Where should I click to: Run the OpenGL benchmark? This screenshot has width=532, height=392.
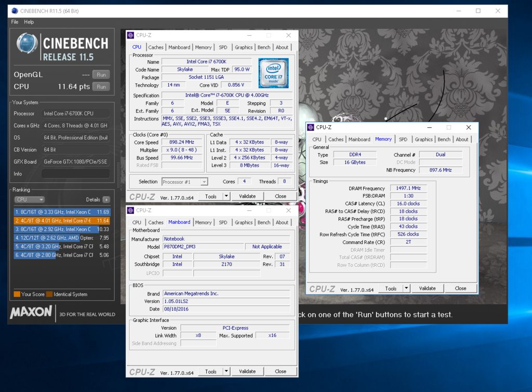(x=101, y=75)
